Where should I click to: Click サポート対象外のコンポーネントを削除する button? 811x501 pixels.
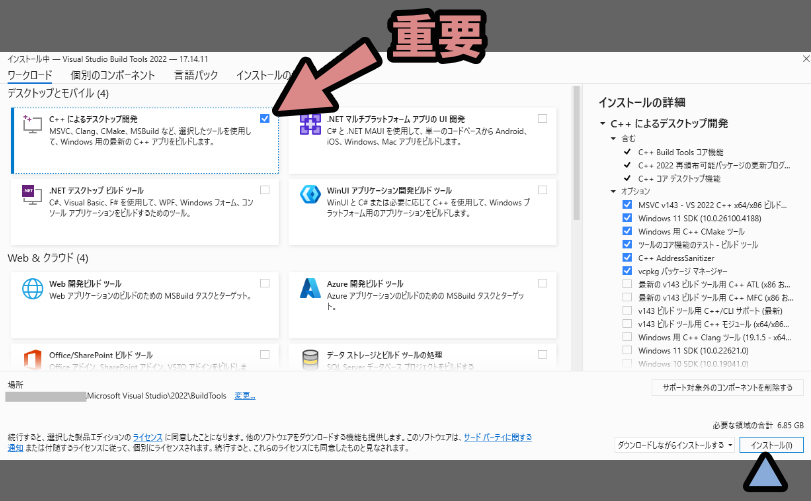[728, 387]
